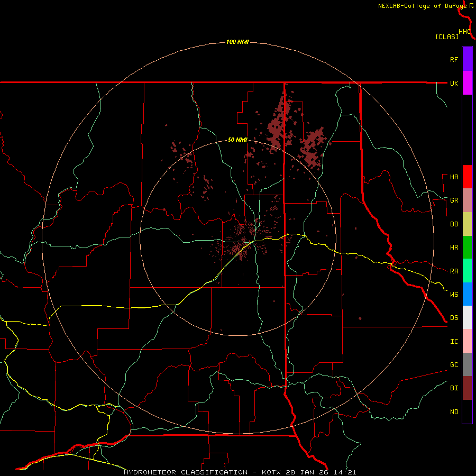This screenshot has width=476, height=476.
Task: Click the RF legend label
Action: click(x=454, y=59)
